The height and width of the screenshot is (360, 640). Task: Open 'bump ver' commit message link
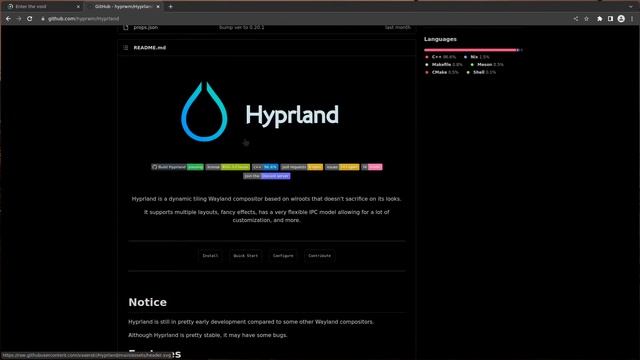242,27
